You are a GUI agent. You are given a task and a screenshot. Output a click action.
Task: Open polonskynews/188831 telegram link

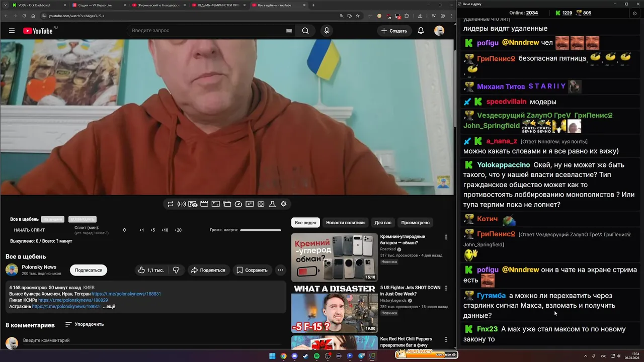[126, 294]
